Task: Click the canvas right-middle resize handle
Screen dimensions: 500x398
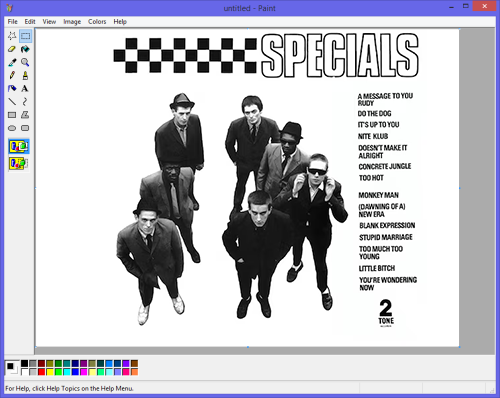Action: tap(460, 188)
